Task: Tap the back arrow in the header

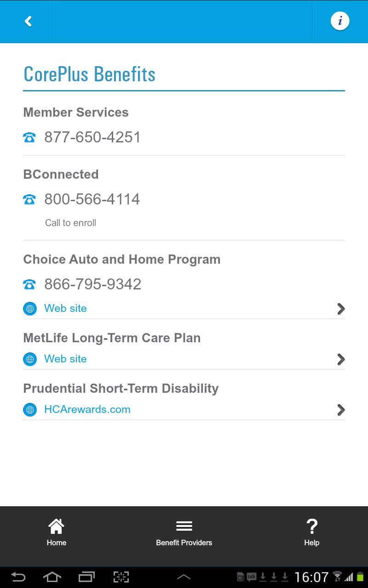Action: pos(28,22)
